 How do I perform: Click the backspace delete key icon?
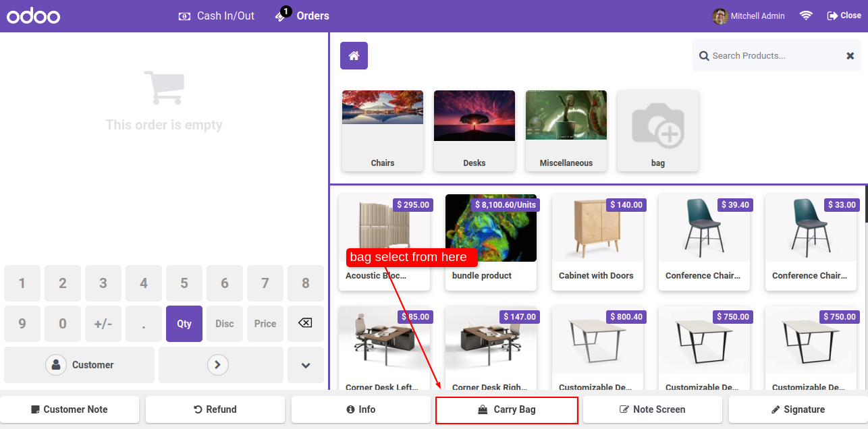(x=306, y=324)
